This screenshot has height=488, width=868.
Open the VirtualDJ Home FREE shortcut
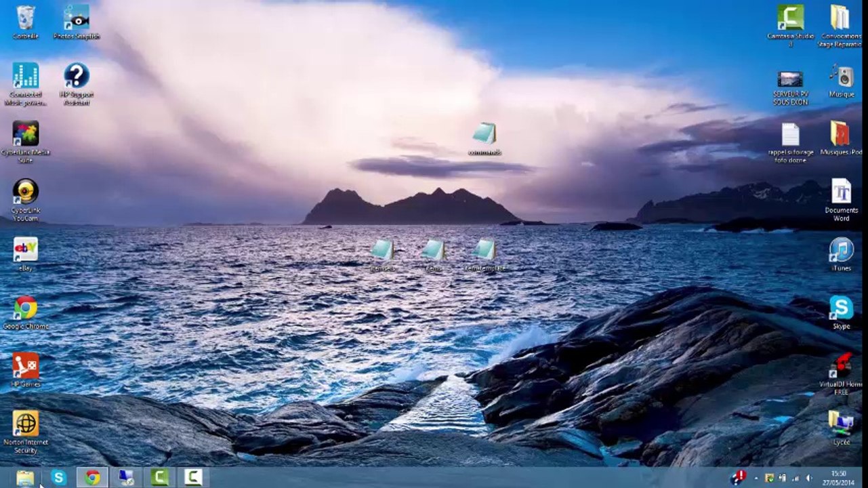tap(841, 374)
